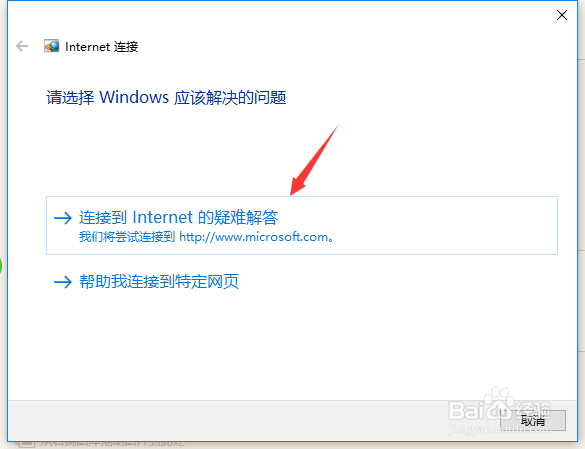Click the red annotation arrow

point(314,160)
